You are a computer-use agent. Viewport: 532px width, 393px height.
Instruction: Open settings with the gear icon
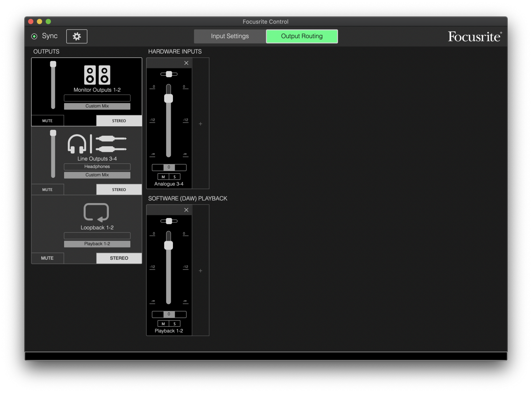pos(77,36)
